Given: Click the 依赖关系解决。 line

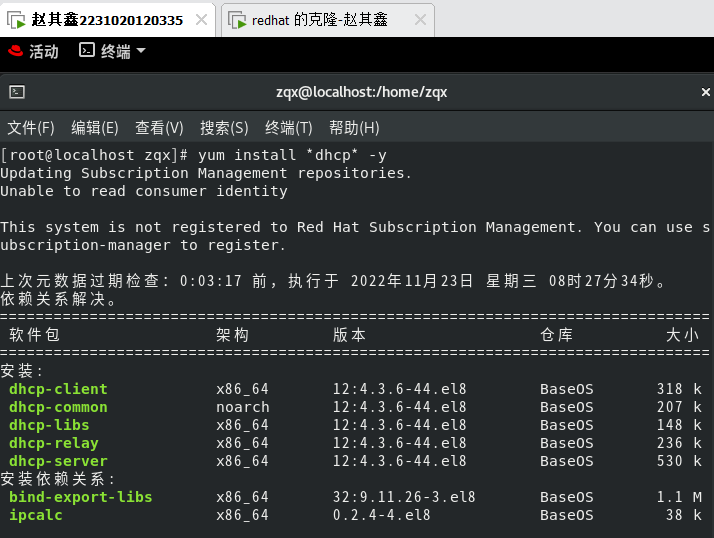Looking at the screenshot, I should coord(58,299).
